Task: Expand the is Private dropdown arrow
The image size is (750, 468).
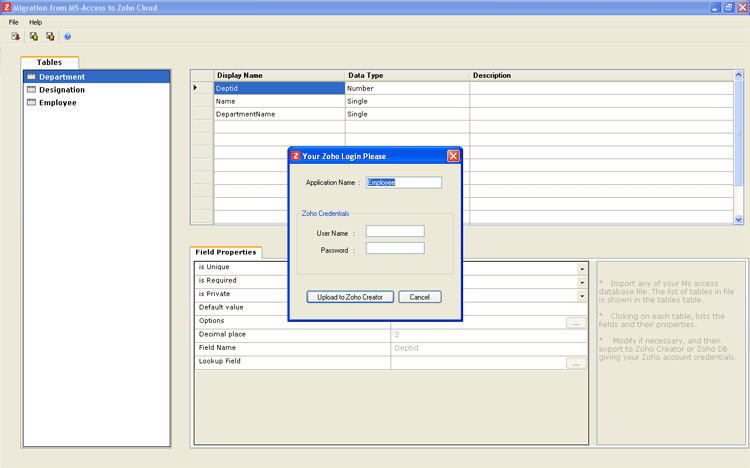Action: tap(582, 296)
